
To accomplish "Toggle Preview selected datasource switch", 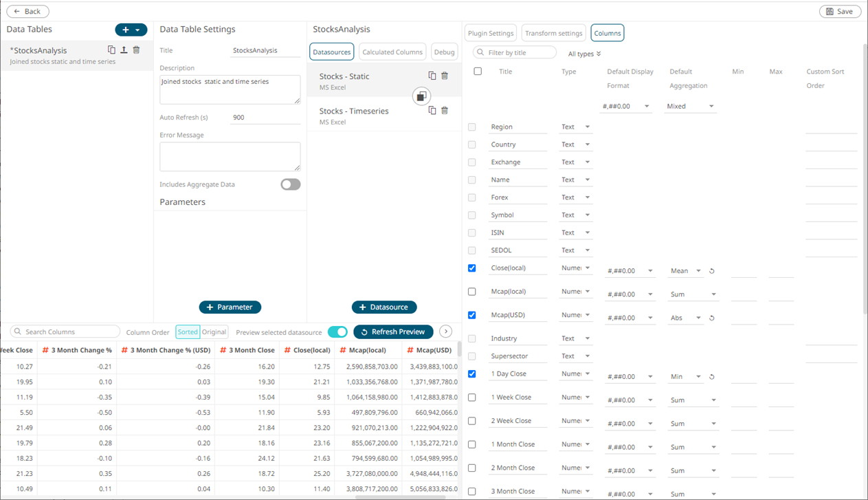I will [x=337, y=331].
